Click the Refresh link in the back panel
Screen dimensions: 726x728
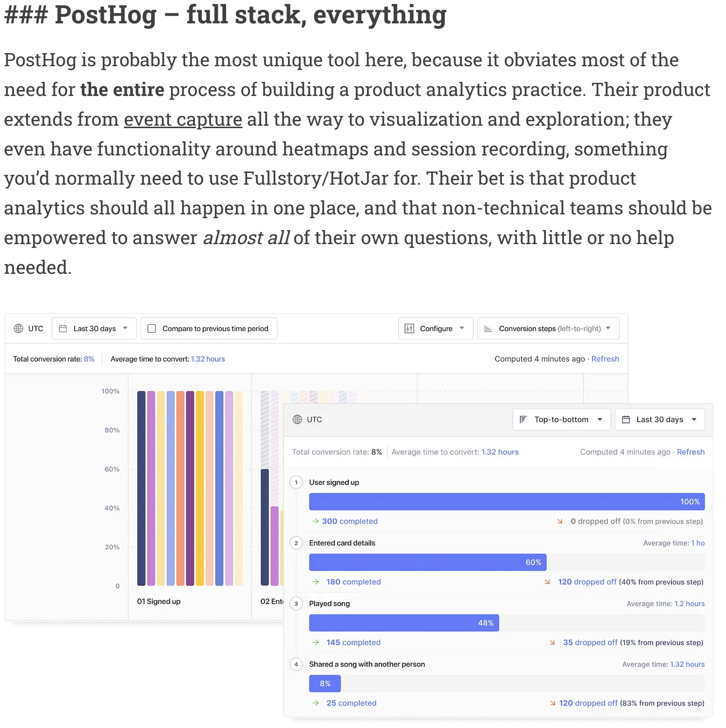[x=605, y=359]
